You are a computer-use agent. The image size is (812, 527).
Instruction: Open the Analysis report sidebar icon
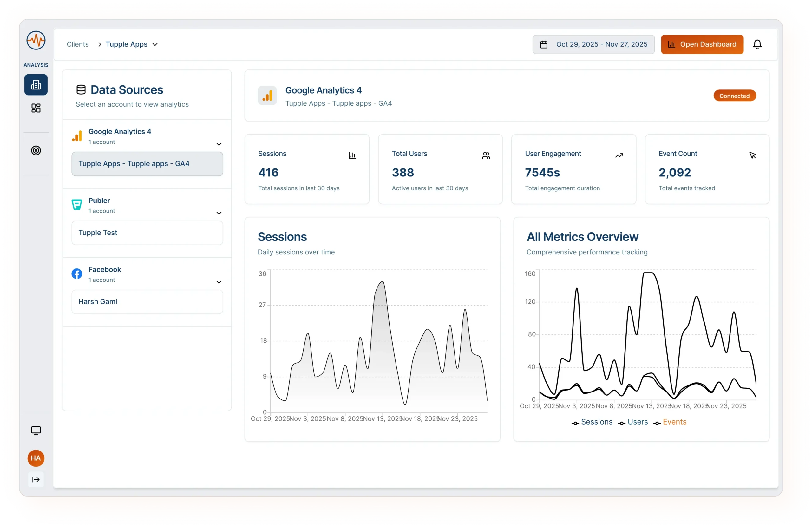pos(36,85)
